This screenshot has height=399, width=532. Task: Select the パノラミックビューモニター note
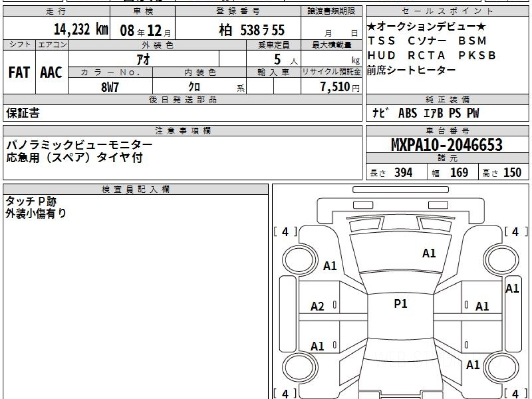79,145
